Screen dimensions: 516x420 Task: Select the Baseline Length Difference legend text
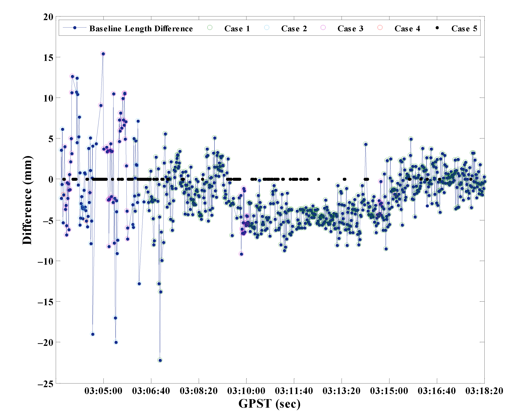click(x=141, y=29)
